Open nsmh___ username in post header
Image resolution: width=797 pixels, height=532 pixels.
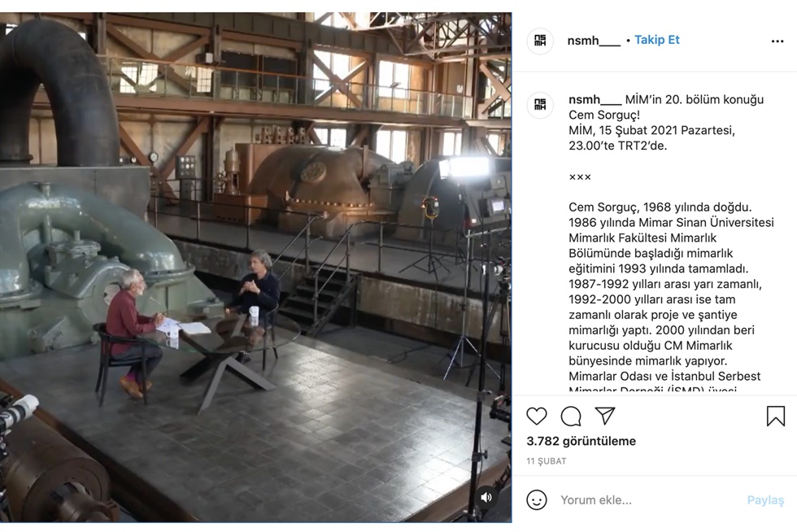(594, 41)
